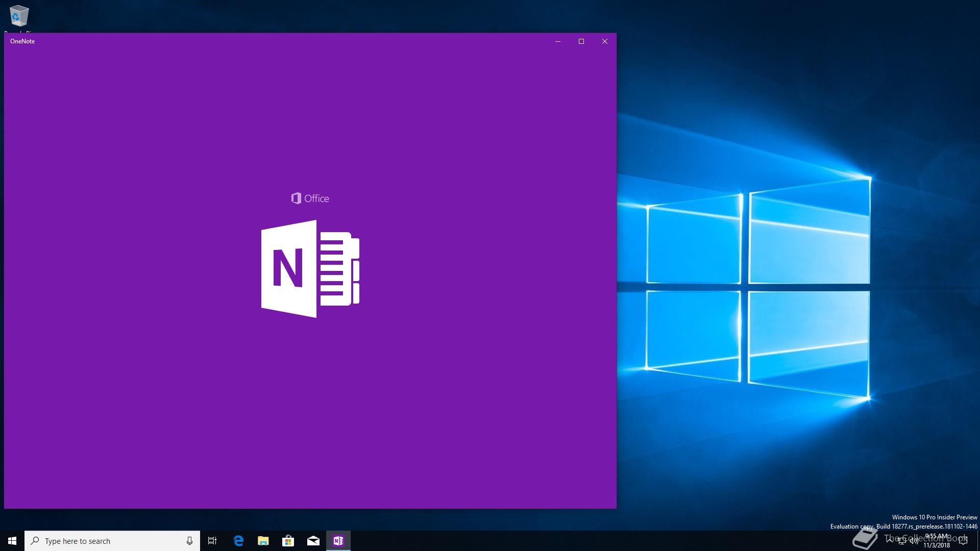Screen dimensions: 980x551
Task: Click the OneNote logo on splash screen
Action: [310, 268]
